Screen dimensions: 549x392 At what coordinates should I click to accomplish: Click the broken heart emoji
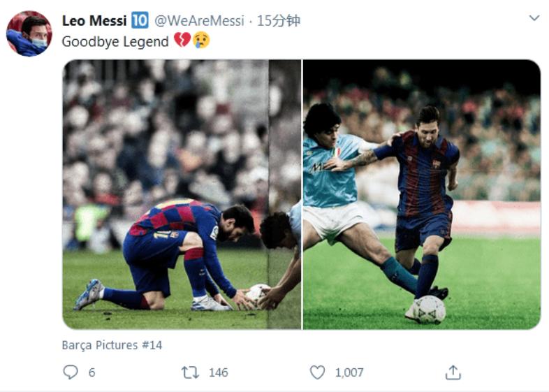[x=182, y=41]
